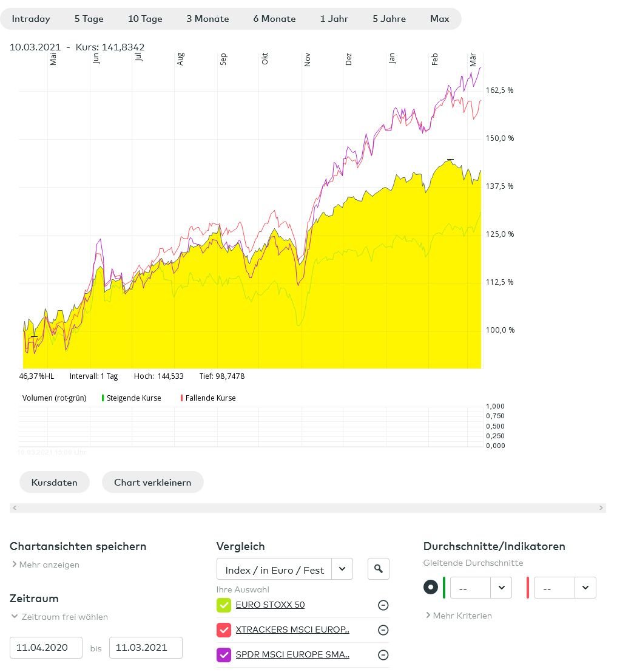Click the comparison search magnifier icon

click(379, 569)
